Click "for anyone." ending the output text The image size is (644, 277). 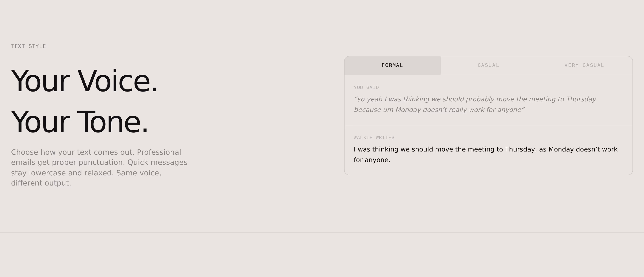pos(372,160)
